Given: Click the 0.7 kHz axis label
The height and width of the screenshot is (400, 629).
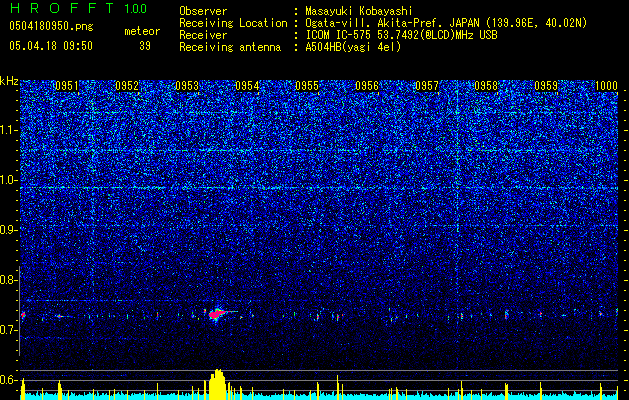Looking at the screenshot, I should 8,330.
